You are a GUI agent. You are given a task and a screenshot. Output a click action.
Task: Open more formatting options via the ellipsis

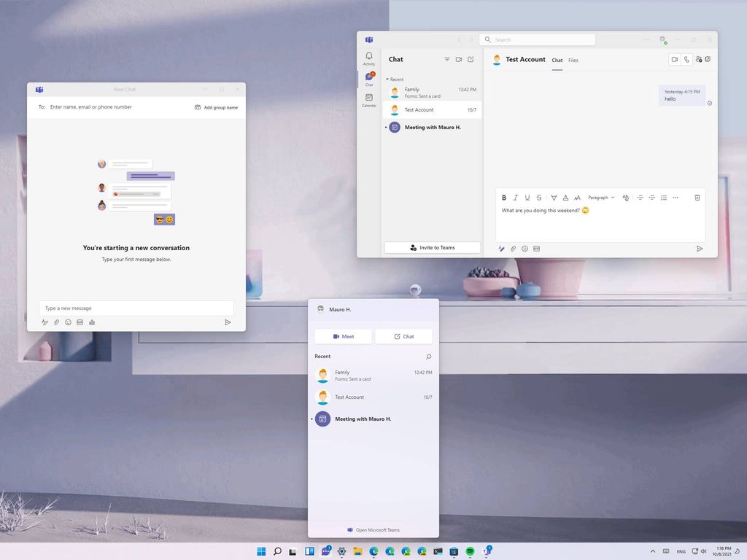(x=676, y=198)
